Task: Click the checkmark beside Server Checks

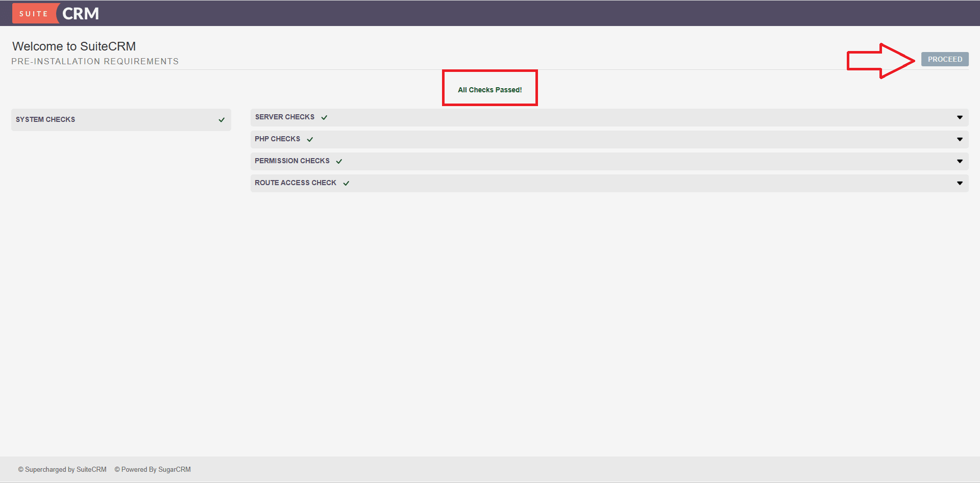Action: [x=324, y=117]
